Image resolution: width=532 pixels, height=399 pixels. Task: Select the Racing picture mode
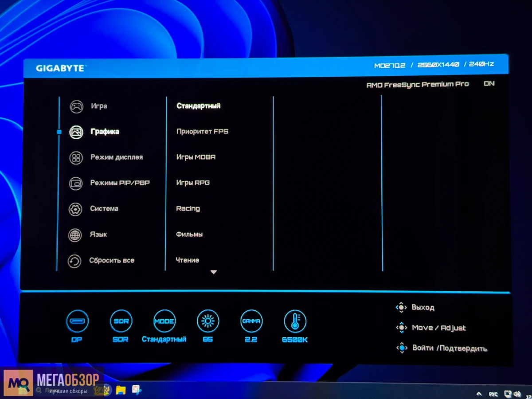[x=188, y=209]
